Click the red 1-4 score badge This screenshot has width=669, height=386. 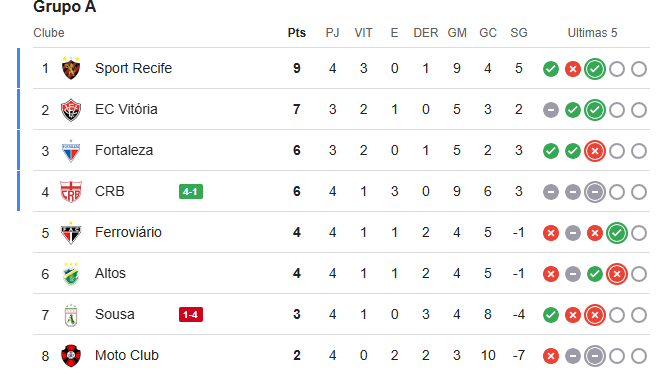click(191, 315)
